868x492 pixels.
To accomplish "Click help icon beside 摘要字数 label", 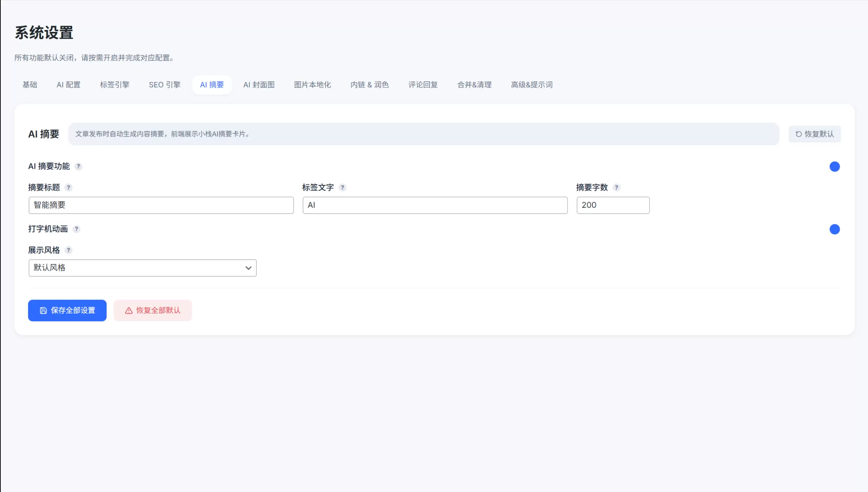I will [617, 187].
